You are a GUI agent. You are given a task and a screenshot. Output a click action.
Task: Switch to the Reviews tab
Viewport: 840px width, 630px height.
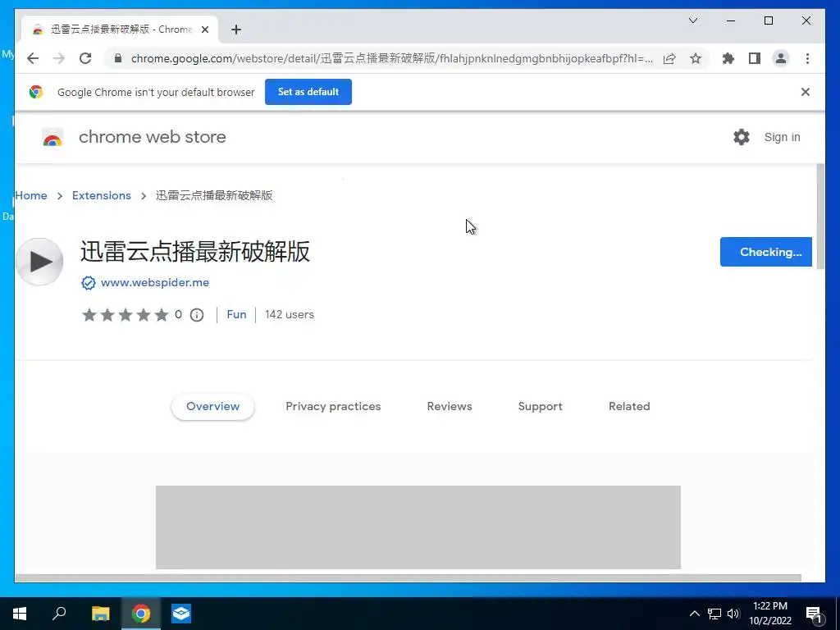click(450, 406)
